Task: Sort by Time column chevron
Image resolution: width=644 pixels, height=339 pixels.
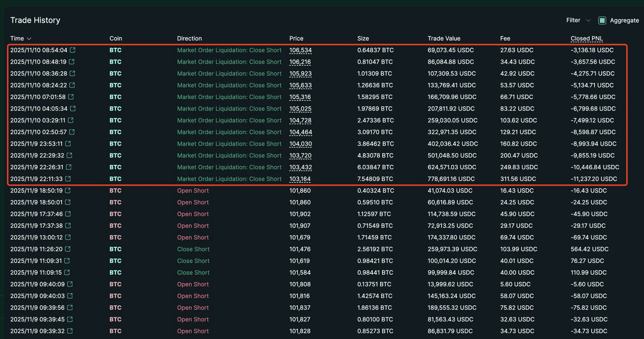Action: pos(29,38)
